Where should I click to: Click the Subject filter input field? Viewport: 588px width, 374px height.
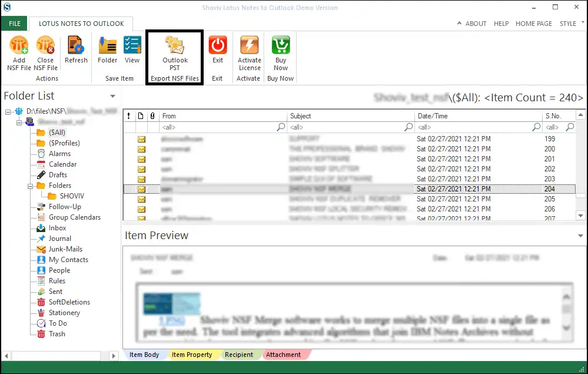(346, 127)
